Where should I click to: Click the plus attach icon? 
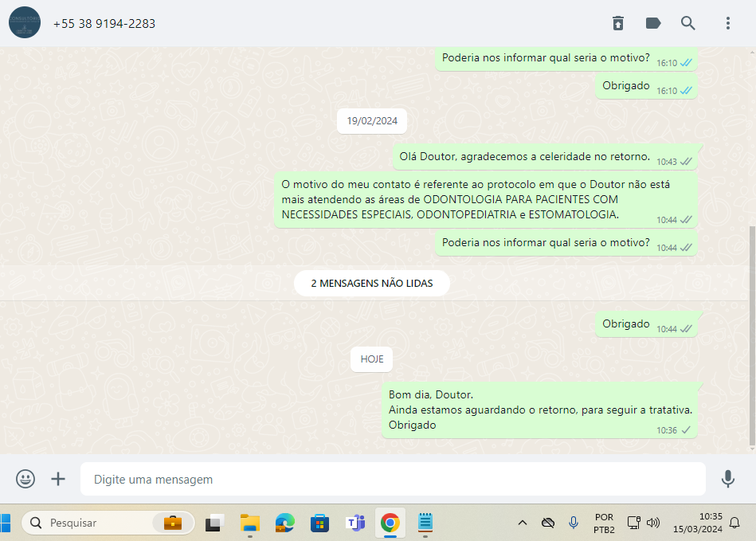58,479
